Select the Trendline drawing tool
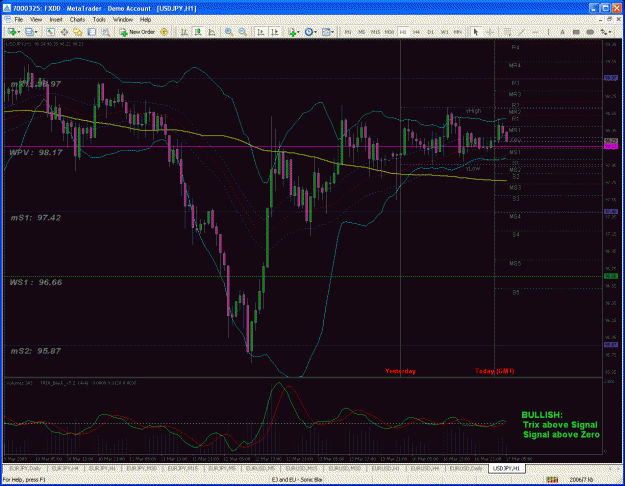This screenshot has height=486, width=625. [521, 32]
